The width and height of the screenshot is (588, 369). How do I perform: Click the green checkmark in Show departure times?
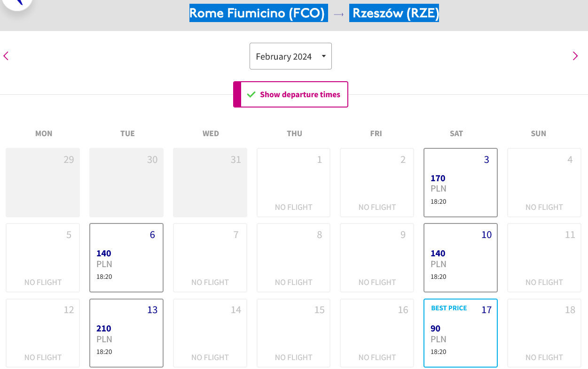click(x=251, y=94)
